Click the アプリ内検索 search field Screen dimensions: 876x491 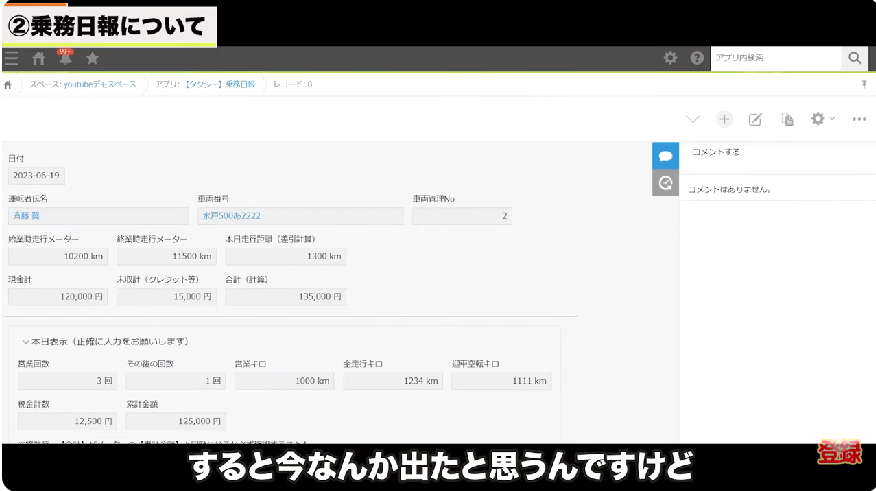tap(775, 59)
